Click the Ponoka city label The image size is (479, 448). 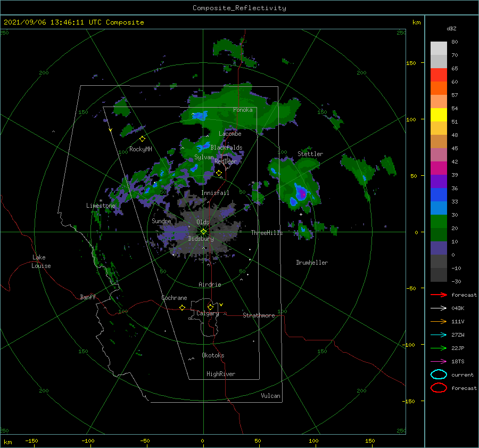(243, 110)
